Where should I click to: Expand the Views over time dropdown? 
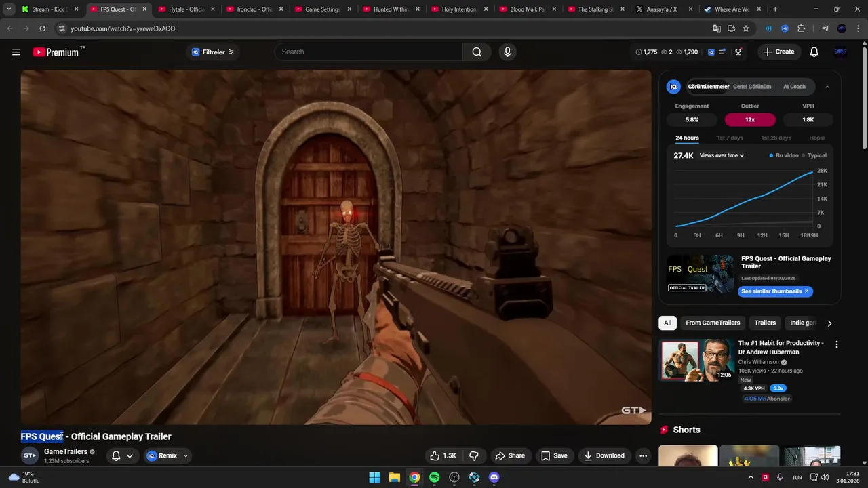pos(722,155)
